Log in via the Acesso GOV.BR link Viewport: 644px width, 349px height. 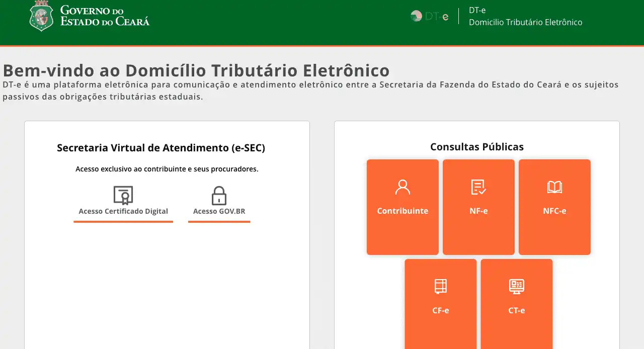coord(219,211)
